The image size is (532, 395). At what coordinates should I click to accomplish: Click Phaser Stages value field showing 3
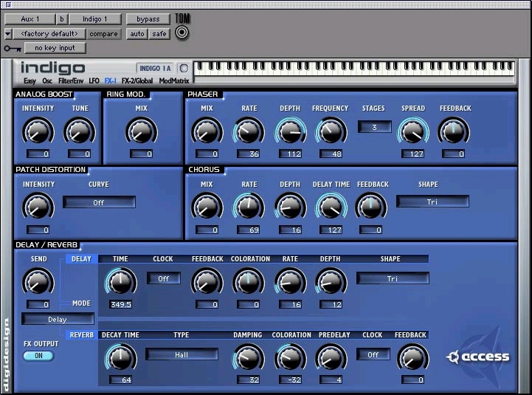coord(375,127)
